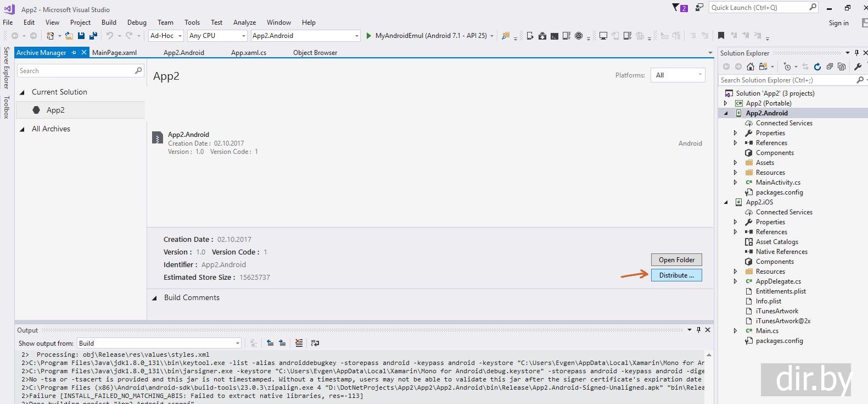Click the bookmark toolbar icon

pyautogui.click(x=721, y=36)
